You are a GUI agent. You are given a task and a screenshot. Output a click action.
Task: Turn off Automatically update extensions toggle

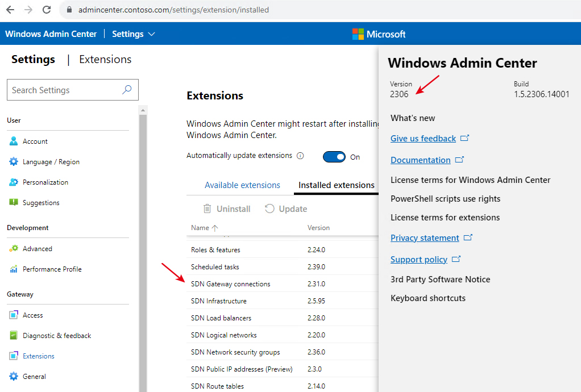click(x=334, y=157)
